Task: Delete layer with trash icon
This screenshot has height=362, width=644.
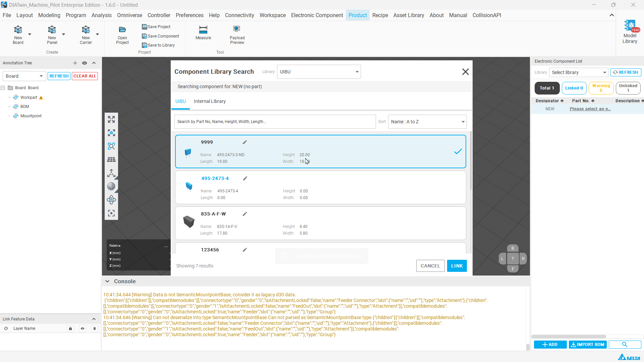Action: [95, 328]
